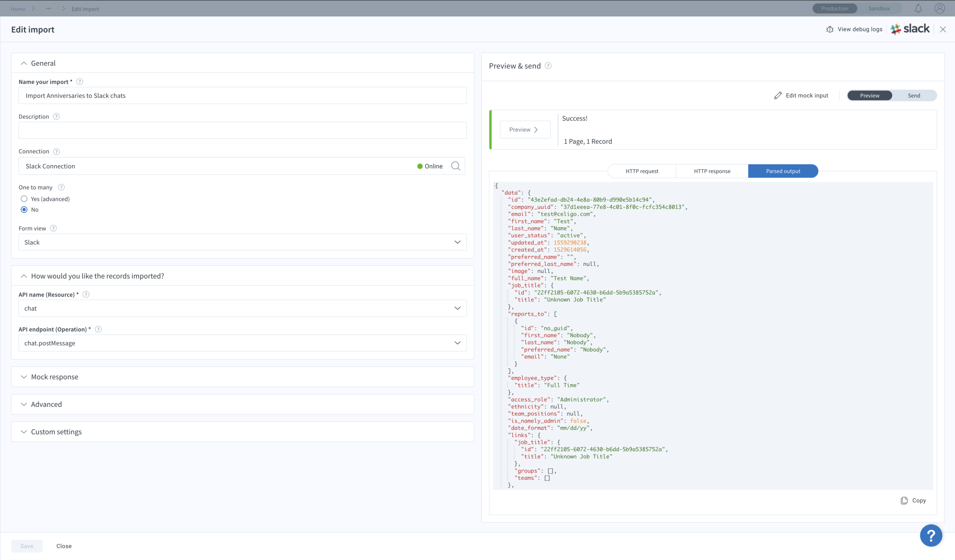Select Send mode toggle
Screen dimensions: 955x560
pyautogui.click(x=914, y=95)
